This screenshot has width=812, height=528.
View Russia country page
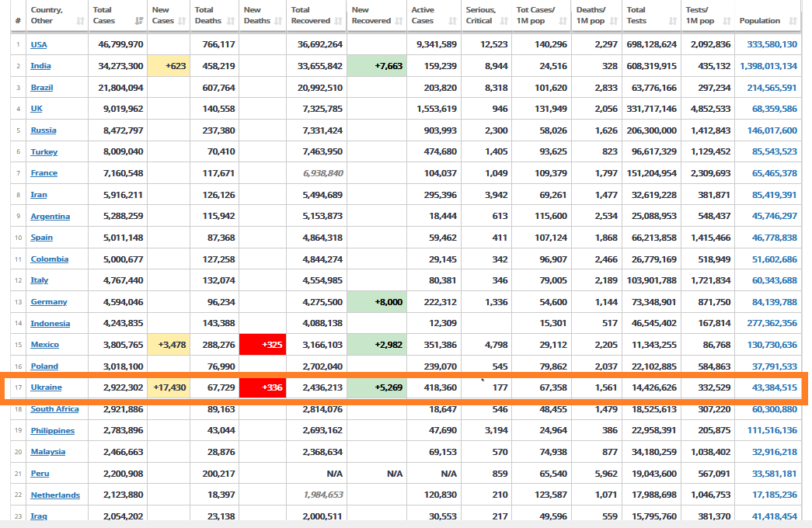[x=44, y=130]
